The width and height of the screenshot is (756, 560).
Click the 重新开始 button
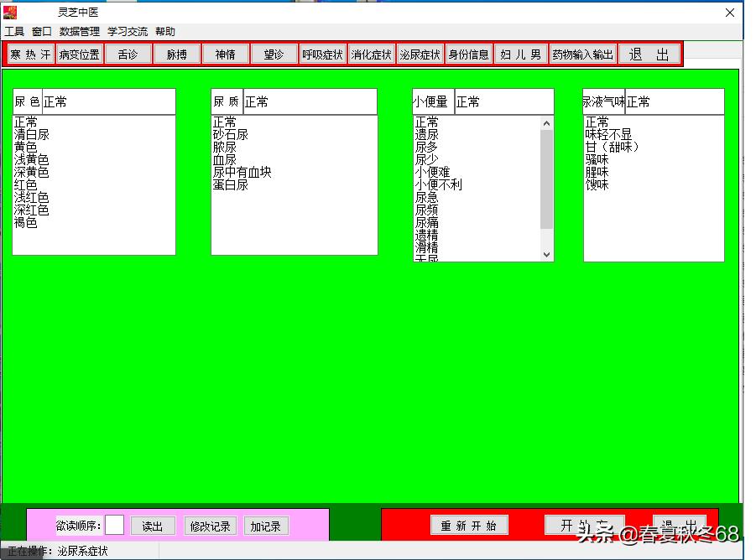click(469, 526)
